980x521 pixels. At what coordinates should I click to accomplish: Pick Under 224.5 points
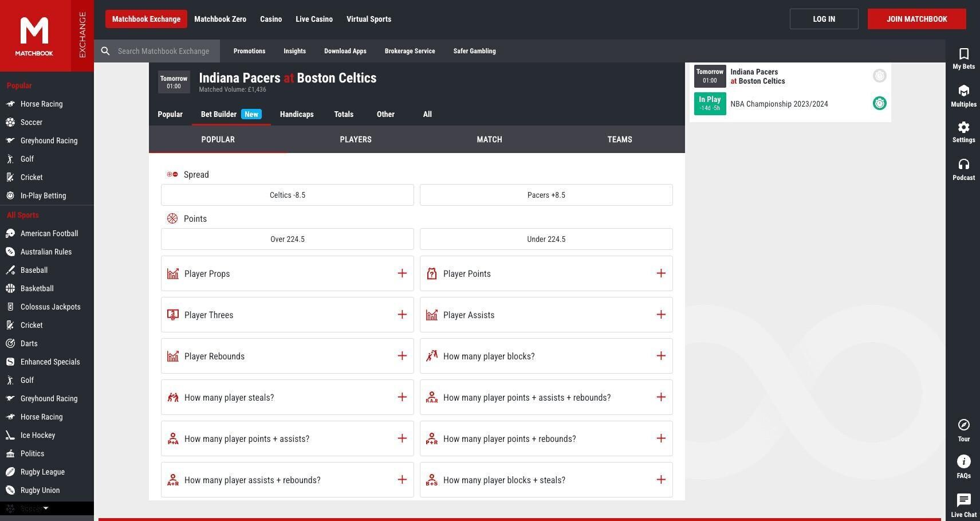(x=546, y=239)
